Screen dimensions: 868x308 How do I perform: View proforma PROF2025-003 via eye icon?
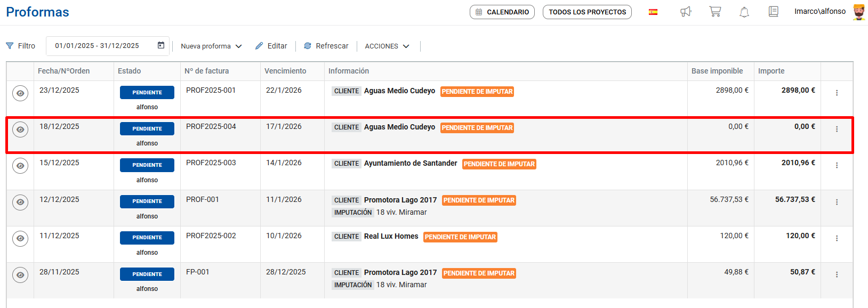tap(20, 166)
